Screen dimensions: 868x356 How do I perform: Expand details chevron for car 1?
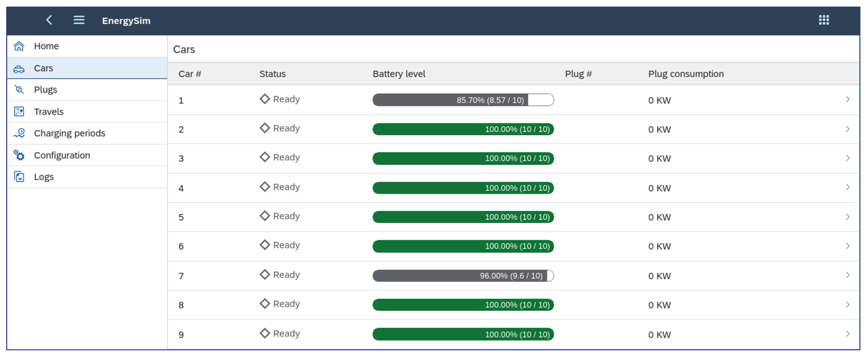pos(847,100)
